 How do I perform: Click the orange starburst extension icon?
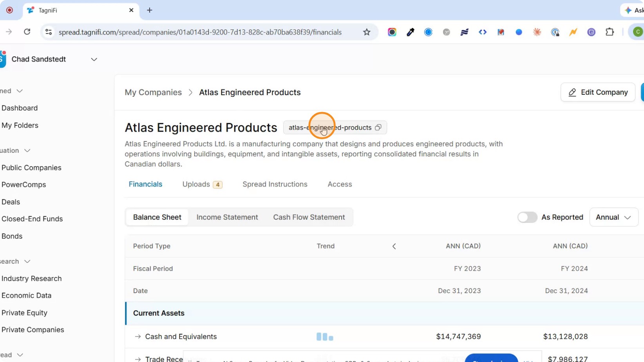(537, 32)
